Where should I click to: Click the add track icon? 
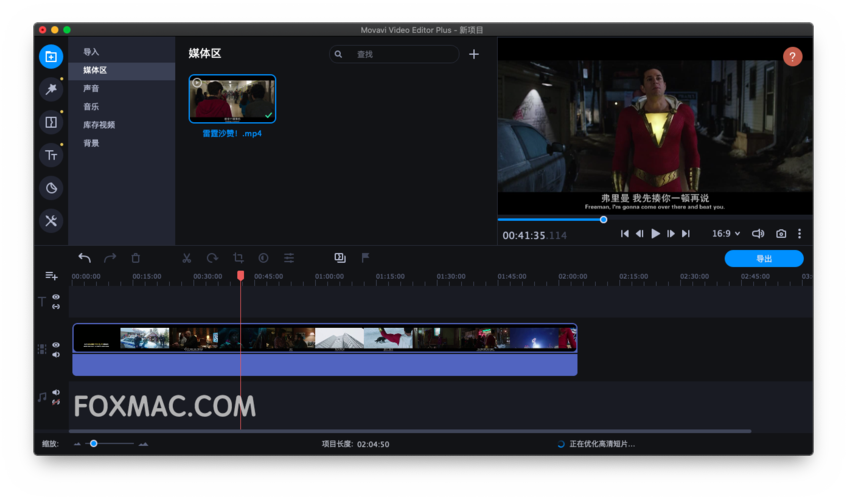(51, 276)
